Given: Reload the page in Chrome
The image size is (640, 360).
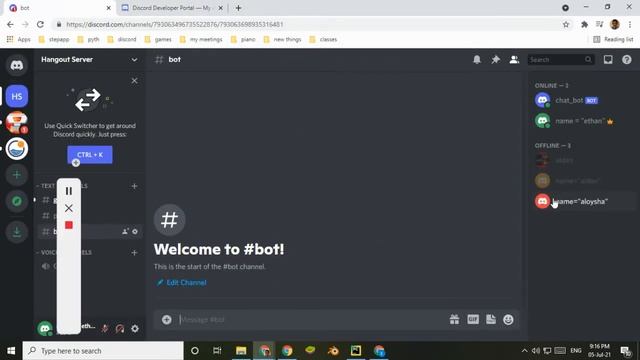Looking at the screenshot, I should point(40,24).
